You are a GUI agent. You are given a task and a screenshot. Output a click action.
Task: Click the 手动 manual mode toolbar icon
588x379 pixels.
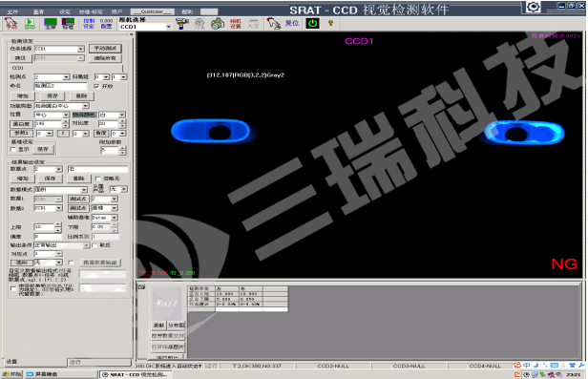(10, 24)
